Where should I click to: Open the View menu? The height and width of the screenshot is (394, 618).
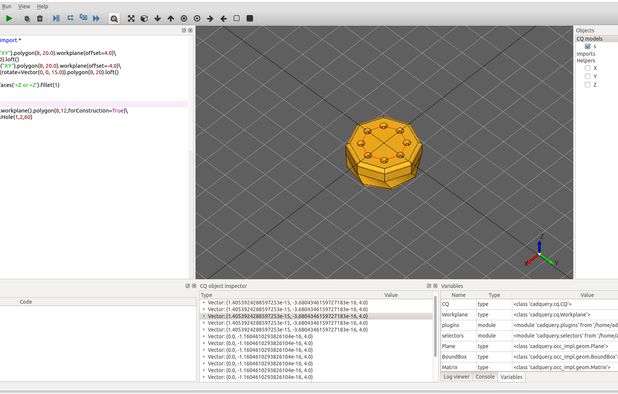pyautogui.click(x=24, y=6)
